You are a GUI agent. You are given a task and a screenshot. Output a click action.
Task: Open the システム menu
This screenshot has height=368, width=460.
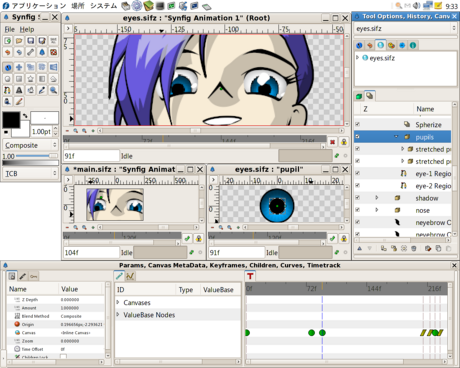click(x=103, y=6)
